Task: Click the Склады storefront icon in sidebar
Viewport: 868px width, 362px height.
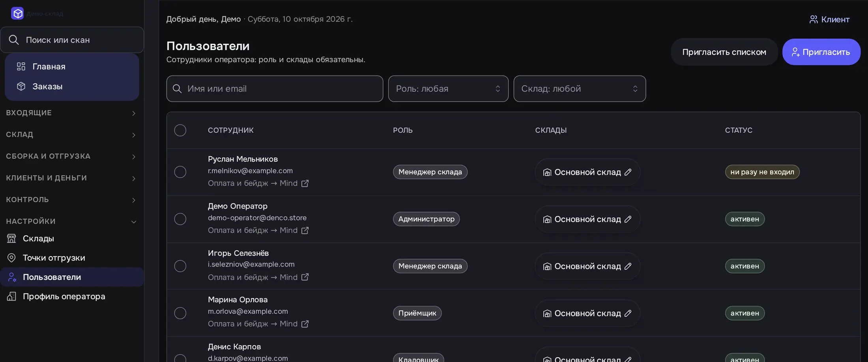Action: coord(11,238)
